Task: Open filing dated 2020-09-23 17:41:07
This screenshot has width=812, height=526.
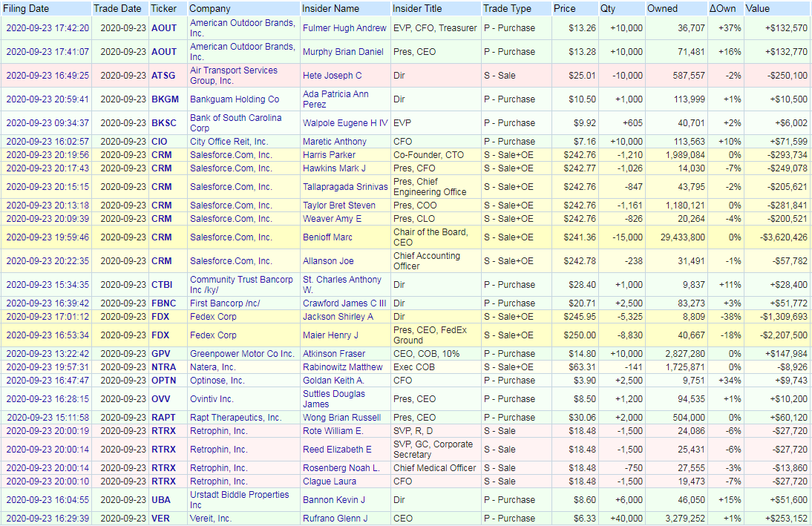Action: [x=48, y=52]
